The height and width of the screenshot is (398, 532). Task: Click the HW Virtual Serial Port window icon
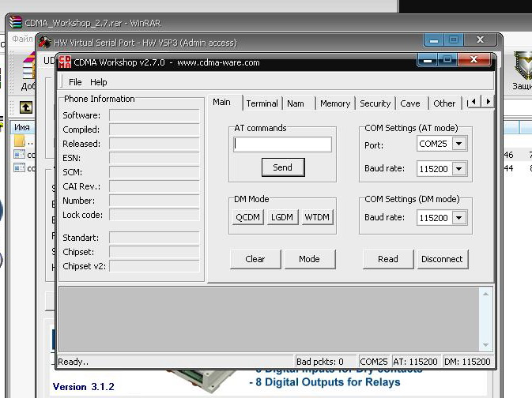point(44,42)
